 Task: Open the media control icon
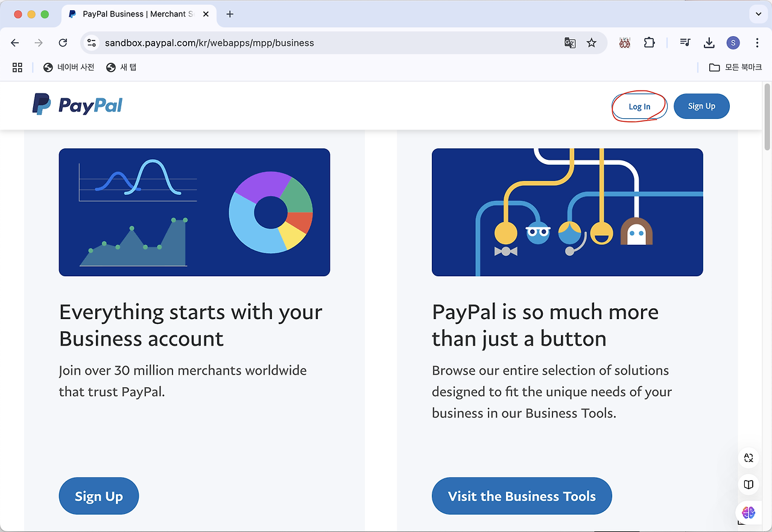pyautogui.click(x=685, y=43)
